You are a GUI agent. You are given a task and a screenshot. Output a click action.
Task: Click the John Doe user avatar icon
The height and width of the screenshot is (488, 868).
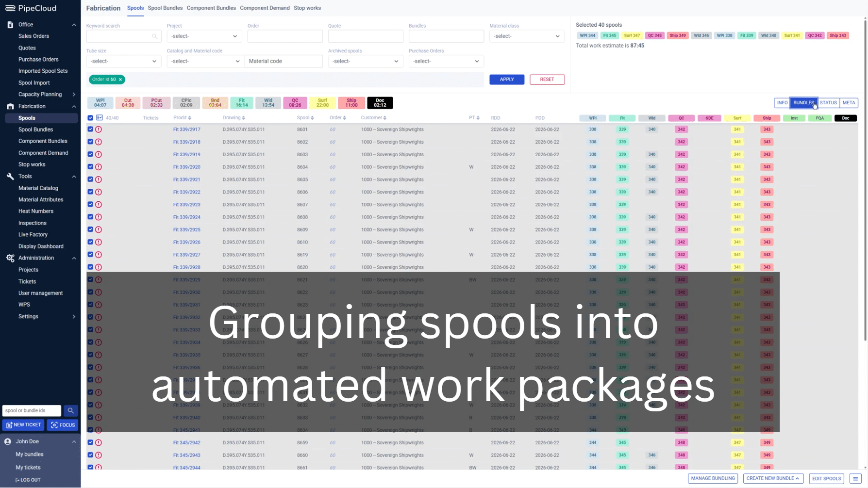(8, 441)
